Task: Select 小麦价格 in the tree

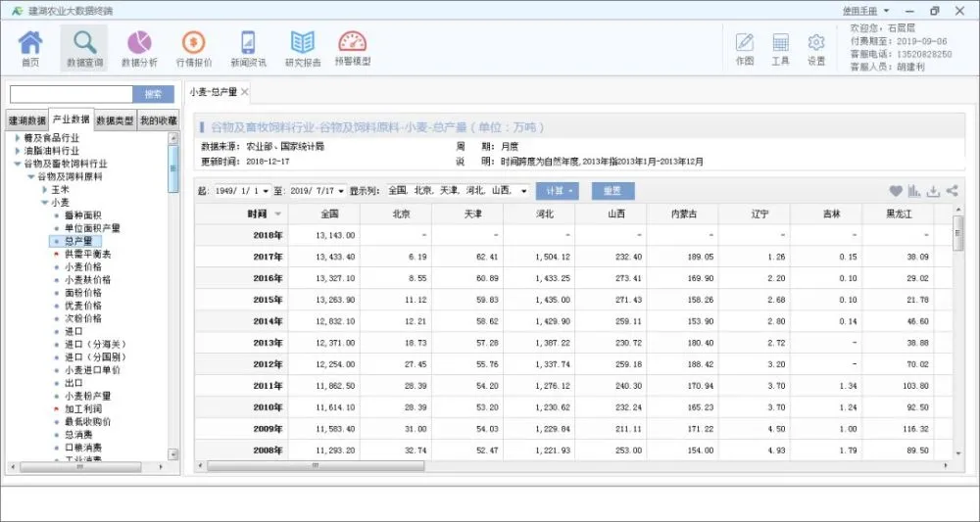Action: tap(82, 266)
